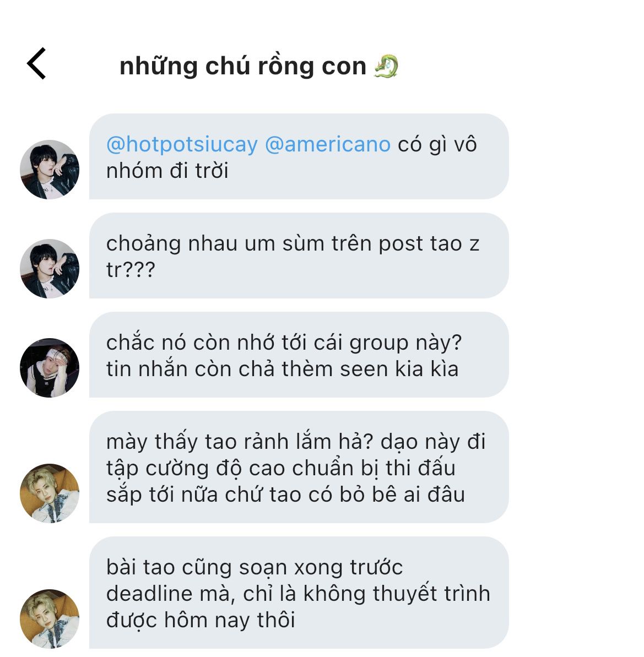Open the group title 'những chú rồng con'

click(243, 66)
